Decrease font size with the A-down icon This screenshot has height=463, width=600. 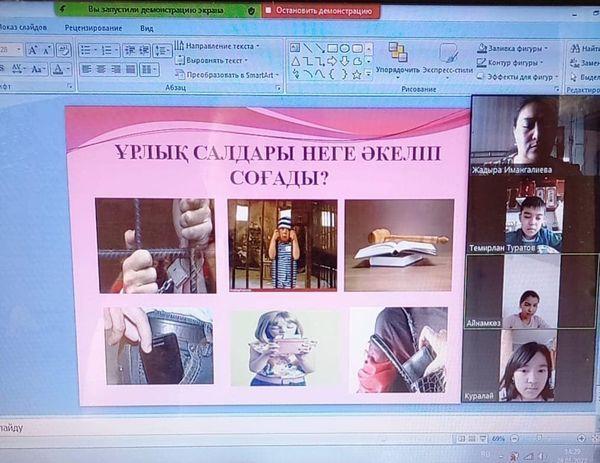point(47,50)
